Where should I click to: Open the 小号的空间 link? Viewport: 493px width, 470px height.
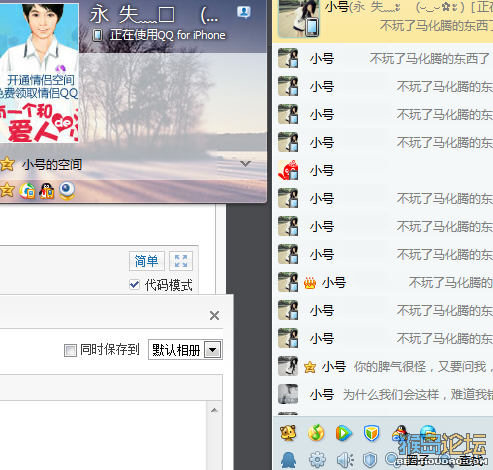(52, 164)
